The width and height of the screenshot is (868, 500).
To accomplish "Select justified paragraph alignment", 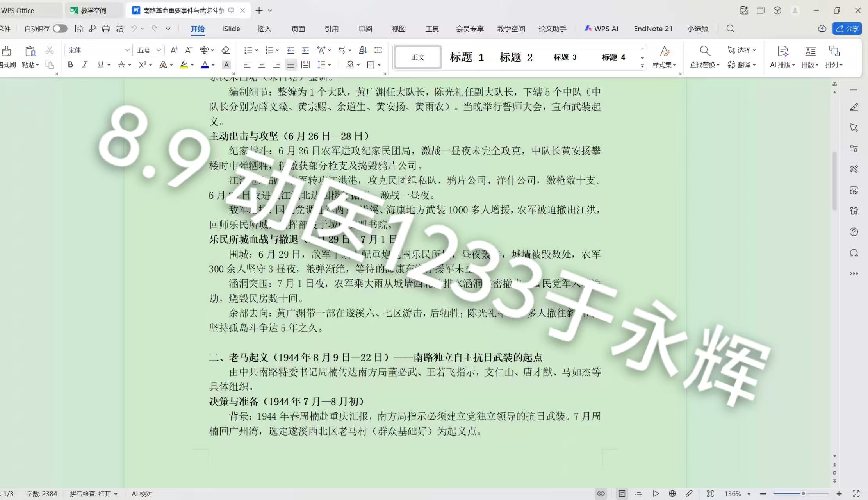I will coord(291,65).
